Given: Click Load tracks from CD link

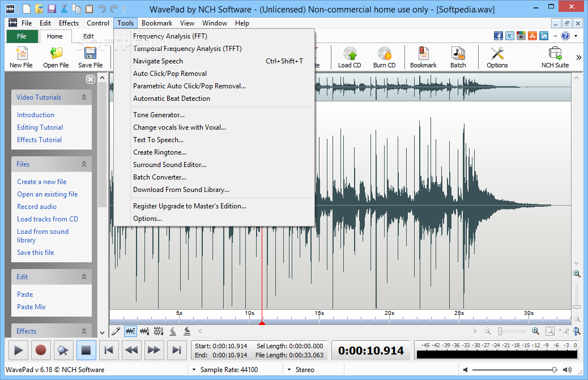Looking at the screenshot, I should pos(48,219).
